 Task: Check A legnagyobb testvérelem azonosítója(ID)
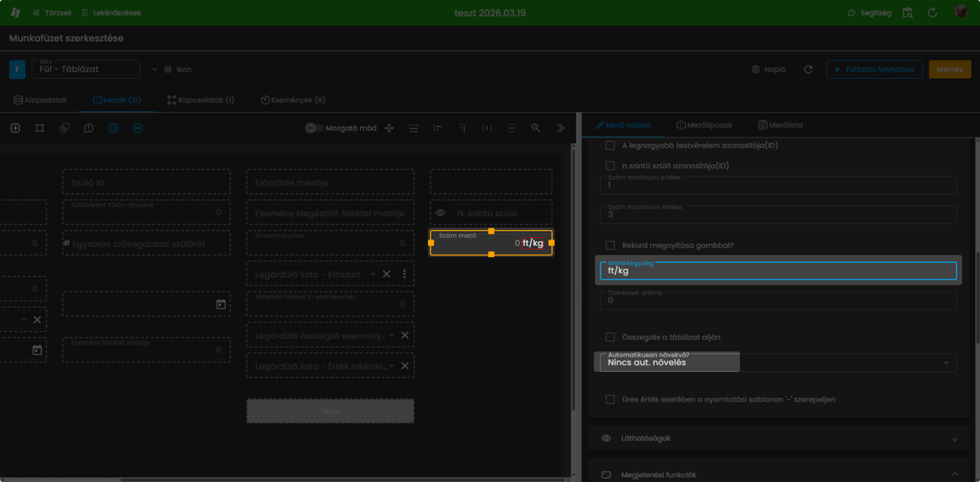coord(610,145)
